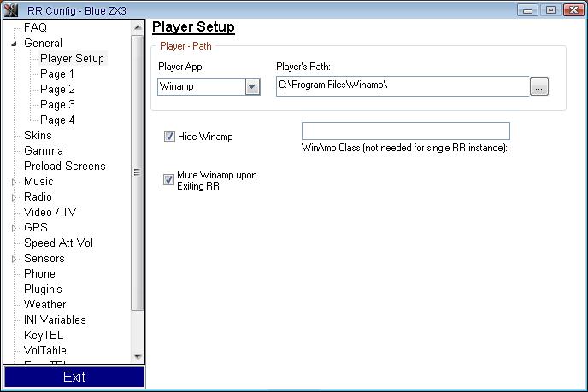The image size is (588, 392).
Task: Open the Weather settings page
Action: (x=44, y=305)
